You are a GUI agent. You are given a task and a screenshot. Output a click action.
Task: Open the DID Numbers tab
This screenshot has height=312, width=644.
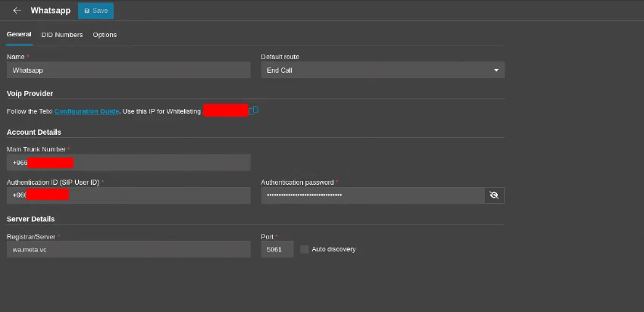pos(62,35)
